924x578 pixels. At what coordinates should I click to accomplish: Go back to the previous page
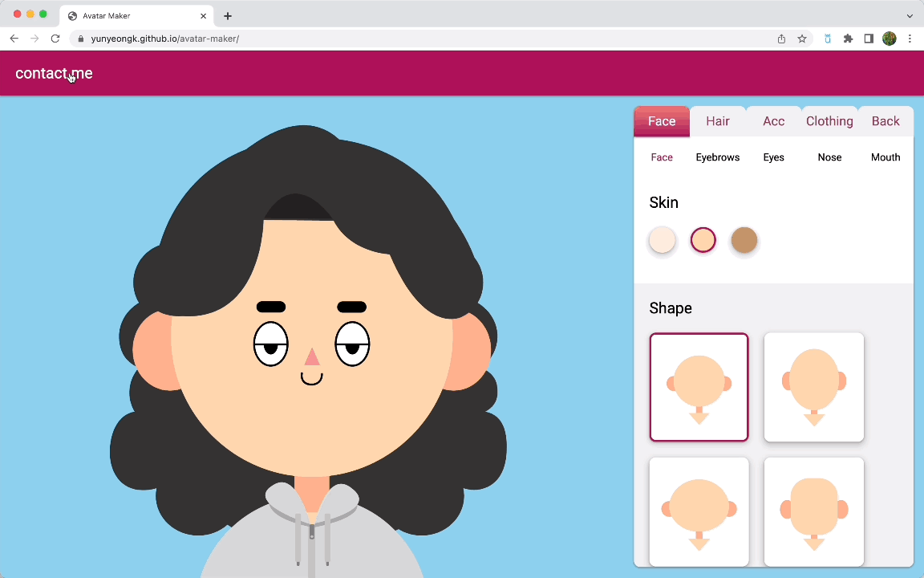pyautogui.click(x=14, y=39)
